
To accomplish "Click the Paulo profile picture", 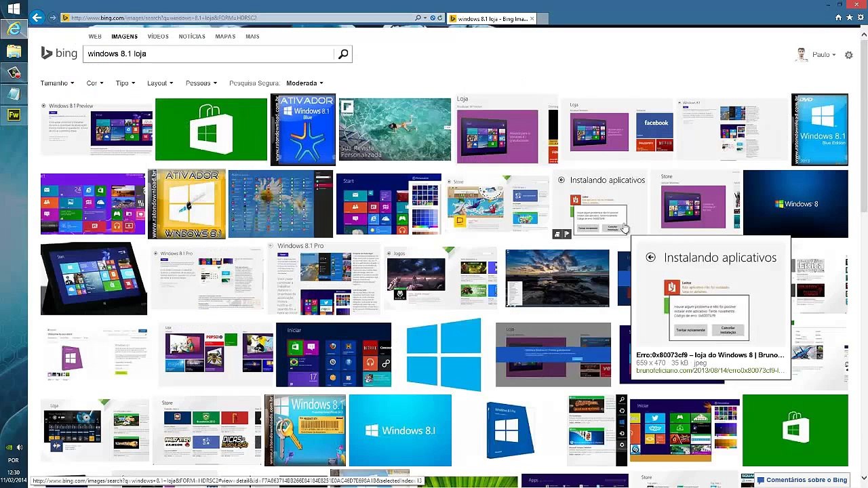I will (802, 55).
